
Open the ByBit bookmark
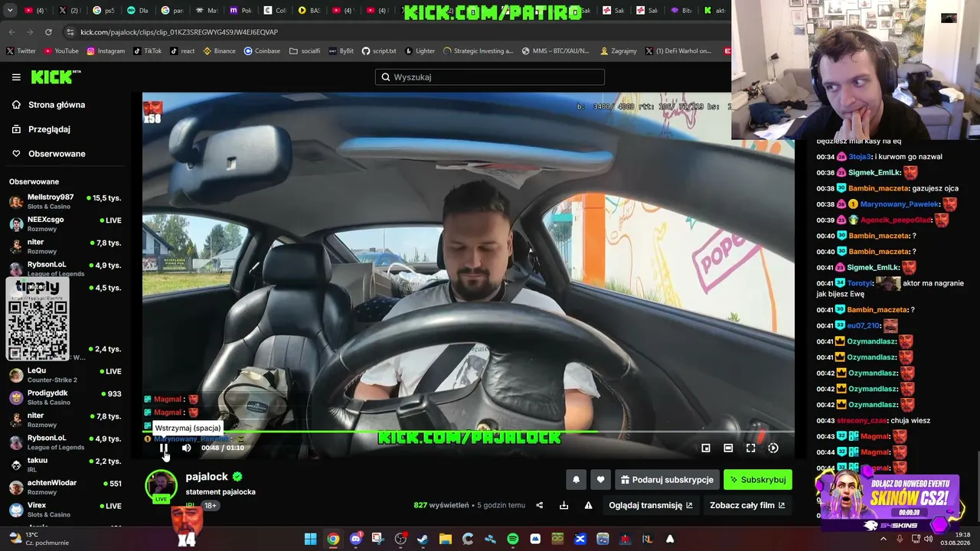pos(341,51)
